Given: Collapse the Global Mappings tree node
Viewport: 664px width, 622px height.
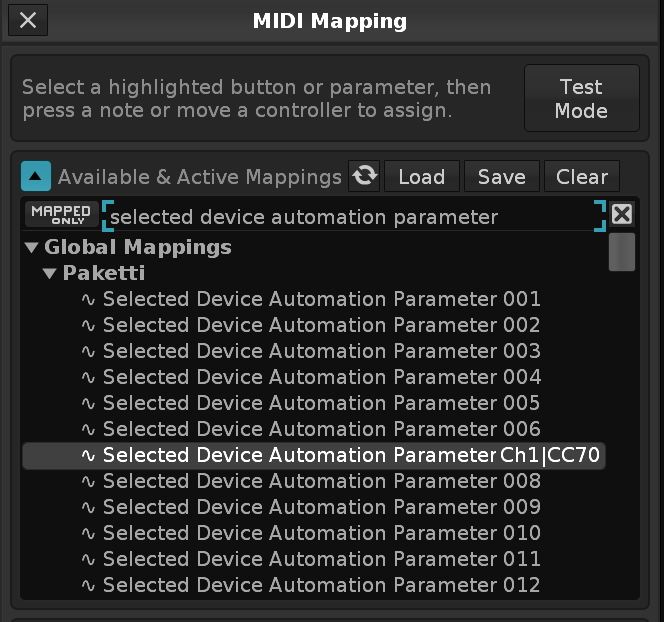Looking at the screenshot, I should click(31, 248).
